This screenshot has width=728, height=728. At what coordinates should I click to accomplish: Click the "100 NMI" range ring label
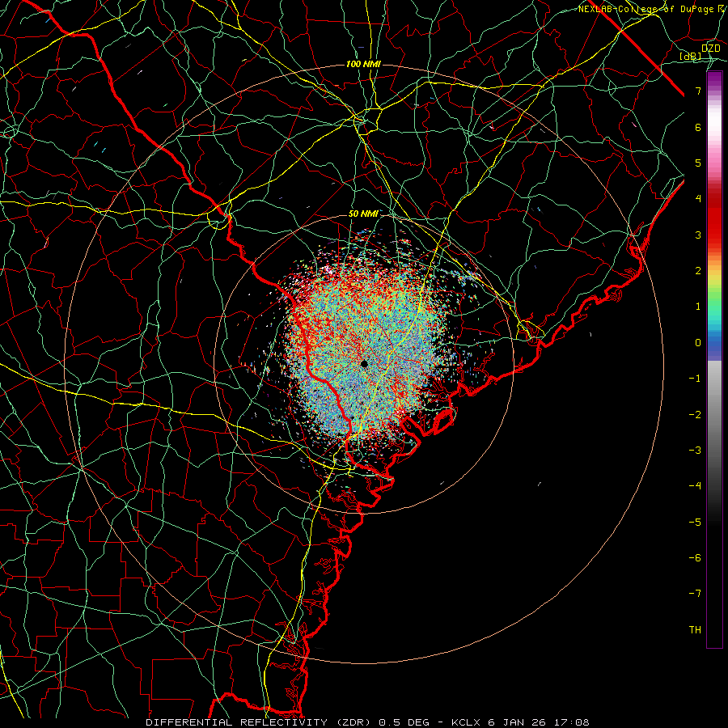pos(363,64)
